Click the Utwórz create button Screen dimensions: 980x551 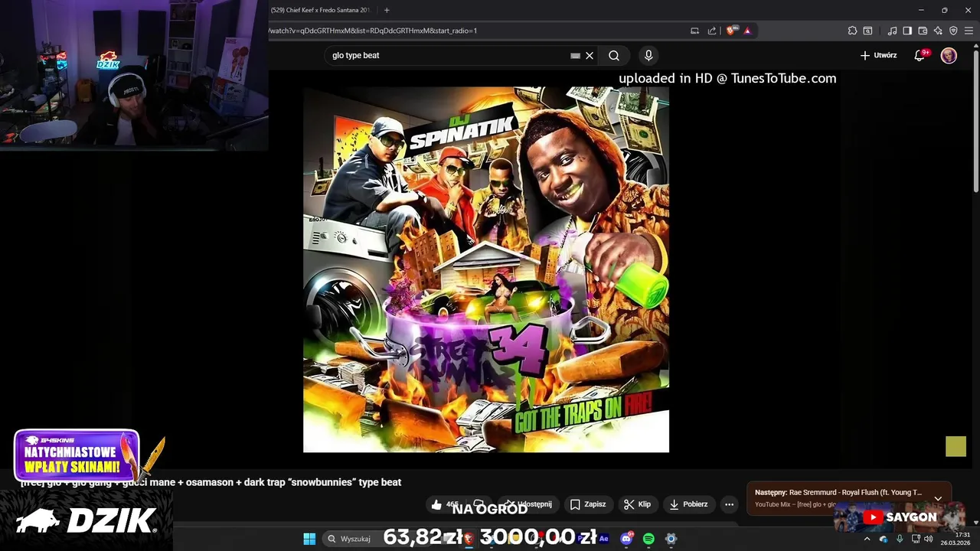click(878, 55)
